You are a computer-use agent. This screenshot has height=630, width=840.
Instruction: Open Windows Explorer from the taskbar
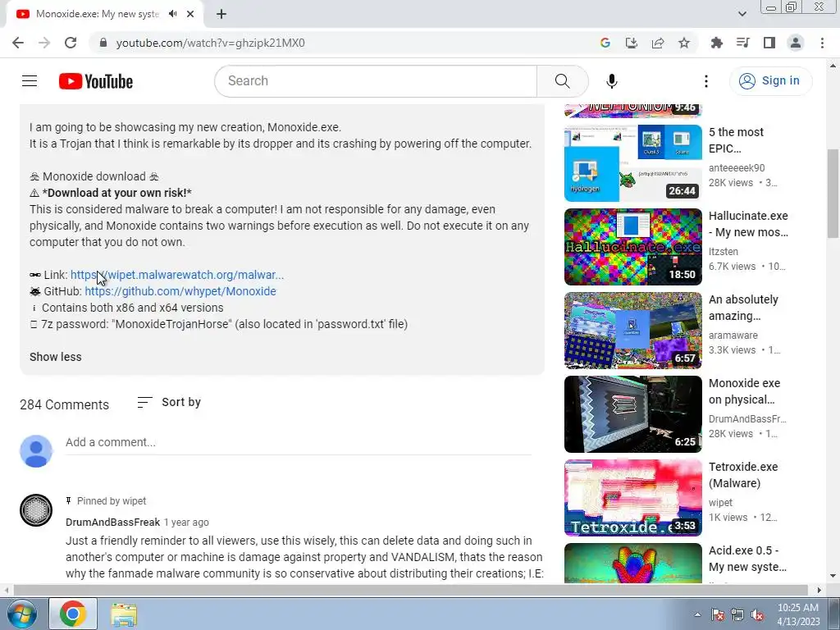click(x=124, y=614)
